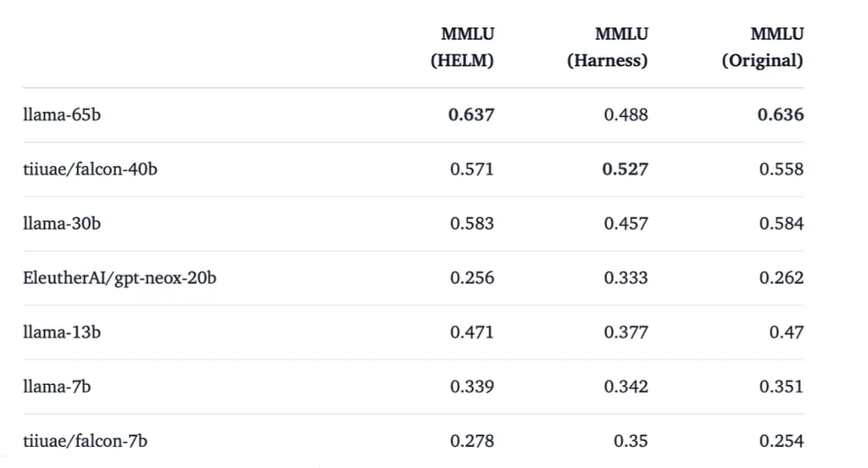The height and width of the screenshot is (468, 868).
Task: Click the 0.339 HELM value for llama-7b
Action: pos(471,386)
